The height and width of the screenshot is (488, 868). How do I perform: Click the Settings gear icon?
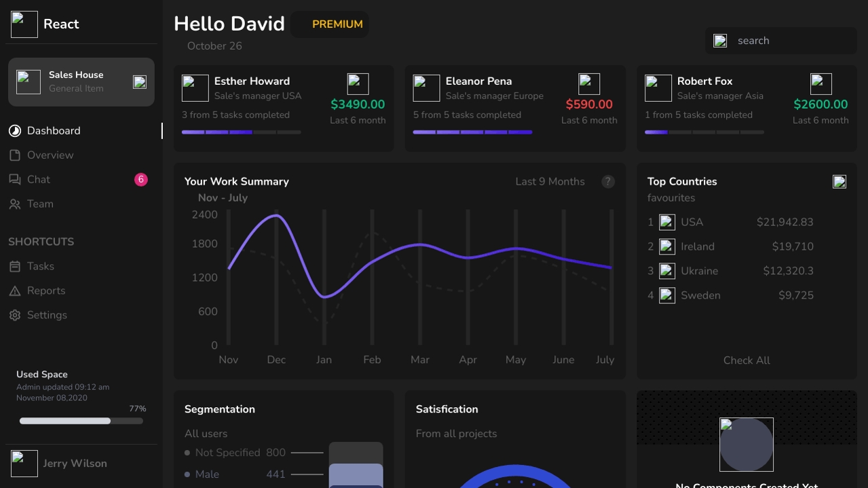15,316
